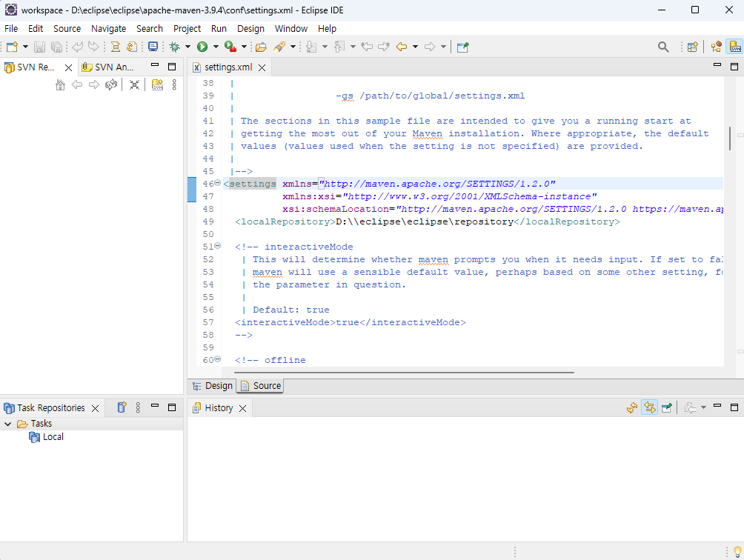Toggle Link with Editor in History view
Image resolution: width=744 pixels, height=560 pixels.
pyautogui.click(x=649, y=408)
